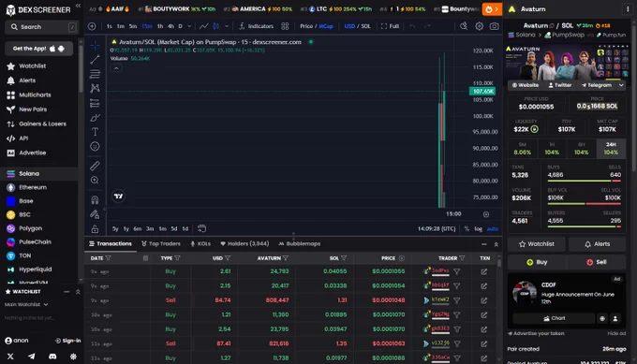Open sidebar settings gear icon
Viewport: 637px width, 364px height.
[x=73, y=357]
